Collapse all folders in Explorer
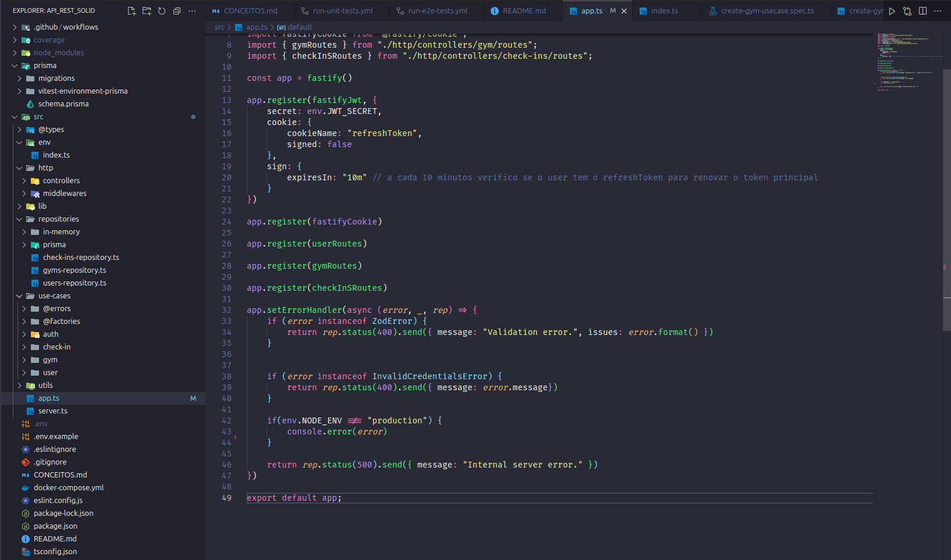This screenshot has height=560, width=951. (177, 11)
